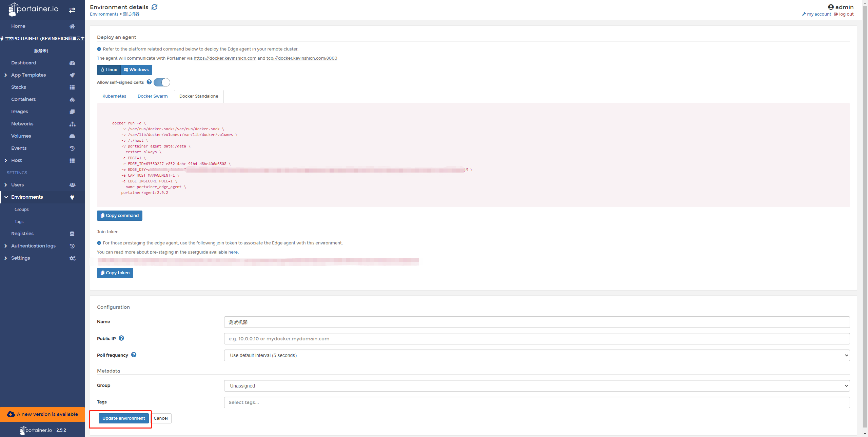Click the docker run command code block
The width and height of the screenshot is (868, 437).
[473, 155]
